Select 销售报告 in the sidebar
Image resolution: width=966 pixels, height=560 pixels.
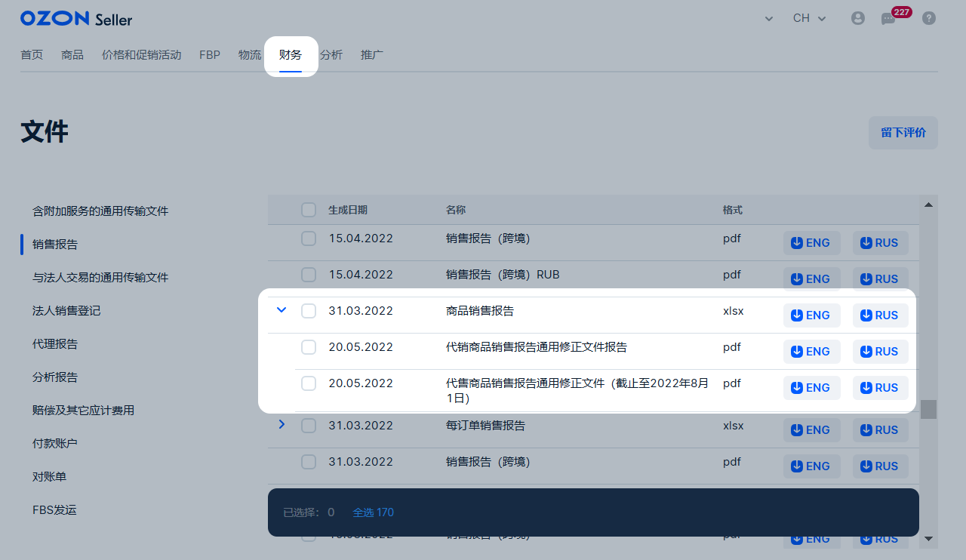click(x=55, y=245)
